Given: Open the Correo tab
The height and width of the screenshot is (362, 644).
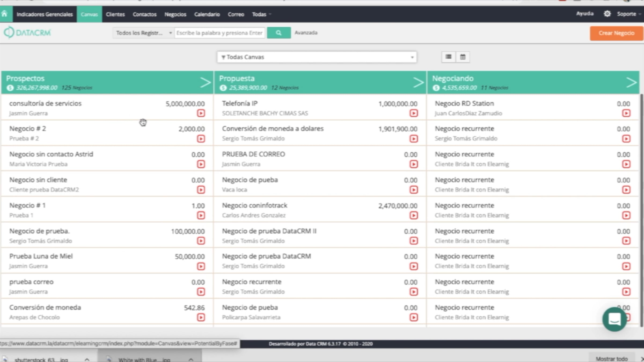Looking at the screenshot, I should click(x=236, y=14).
